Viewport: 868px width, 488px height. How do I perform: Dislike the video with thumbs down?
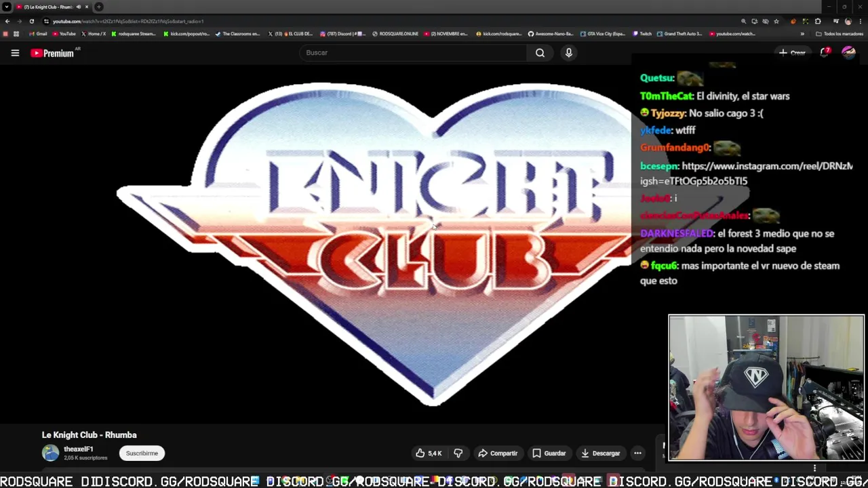[458, 453]
